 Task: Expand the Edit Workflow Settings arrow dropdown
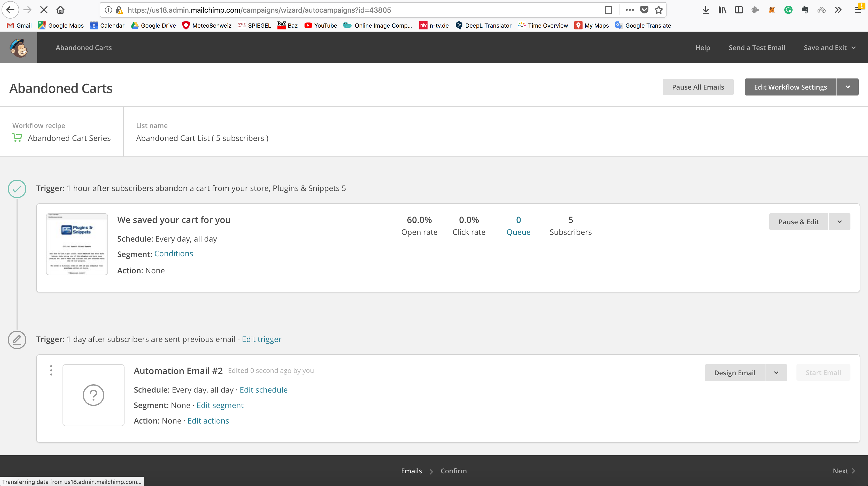click(x=847, y=87)
